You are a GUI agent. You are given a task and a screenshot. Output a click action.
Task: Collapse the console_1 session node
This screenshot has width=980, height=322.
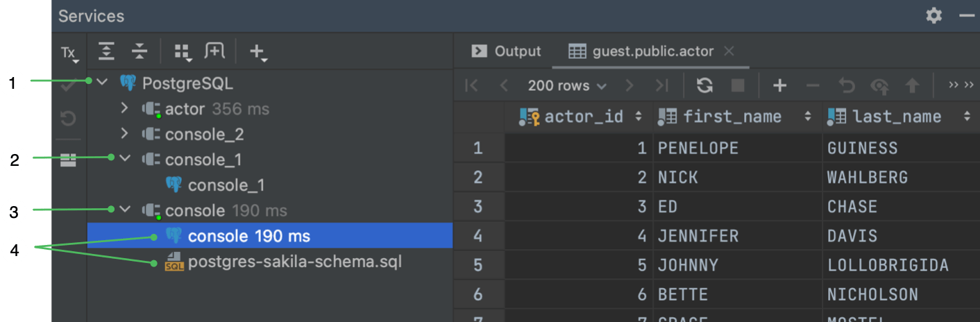tap(125, 160)
